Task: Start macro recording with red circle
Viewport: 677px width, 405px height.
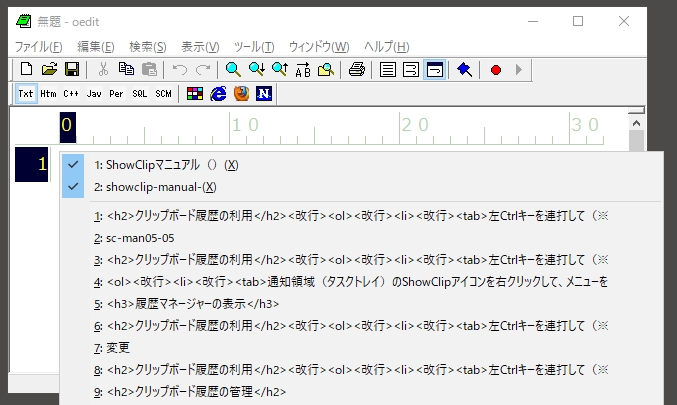Action: tap(496, 70)
